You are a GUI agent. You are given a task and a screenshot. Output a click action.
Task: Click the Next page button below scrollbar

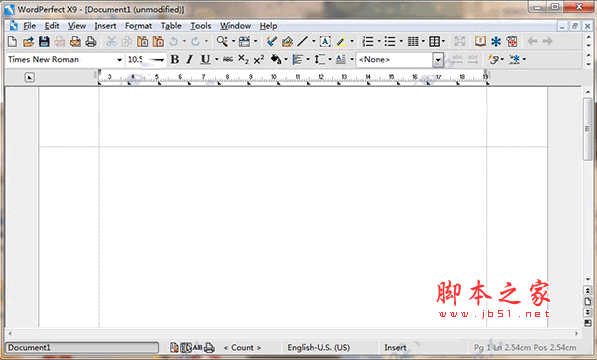588,312
